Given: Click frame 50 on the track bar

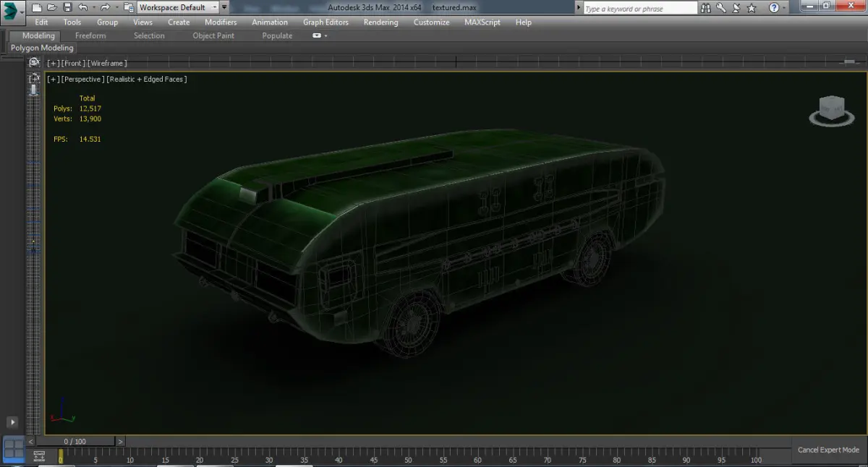Looking at the screenshot, I should coord(408,457).
